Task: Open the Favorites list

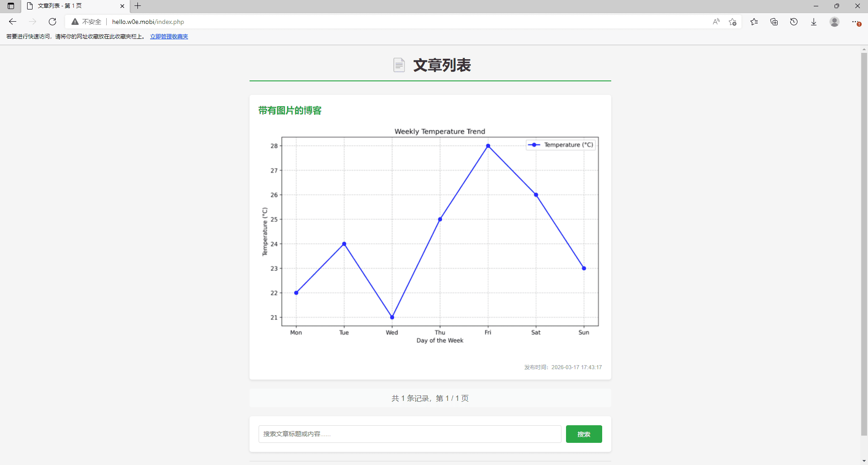Action: pyautogui.click(x=754, y=21)
